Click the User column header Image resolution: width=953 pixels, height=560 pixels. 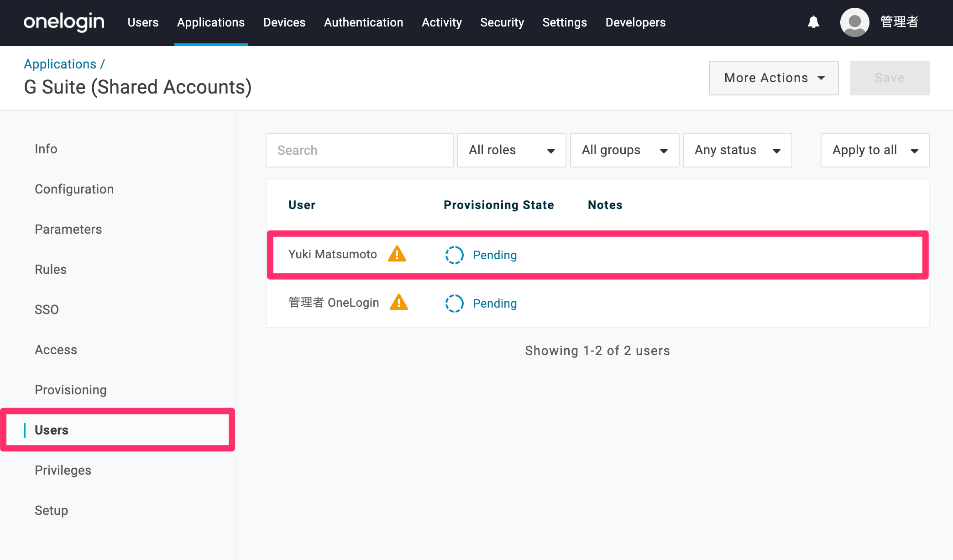click(302, 205)
